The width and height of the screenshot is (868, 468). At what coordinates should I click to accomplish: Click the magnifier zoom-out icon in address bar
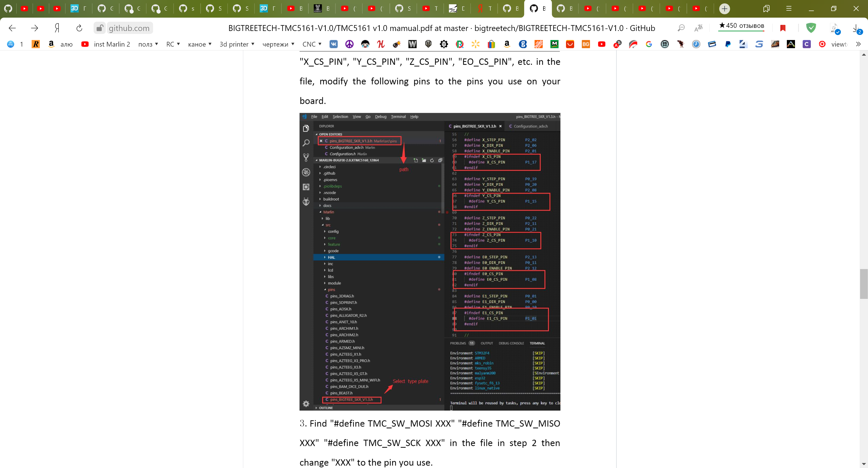point(681,28)
